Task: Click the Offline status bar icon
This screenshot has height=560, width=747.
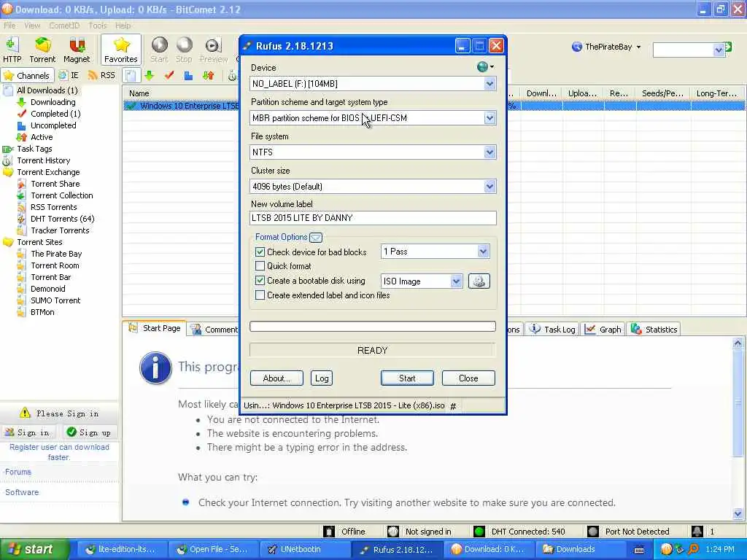Action: (x=329, y=532)
